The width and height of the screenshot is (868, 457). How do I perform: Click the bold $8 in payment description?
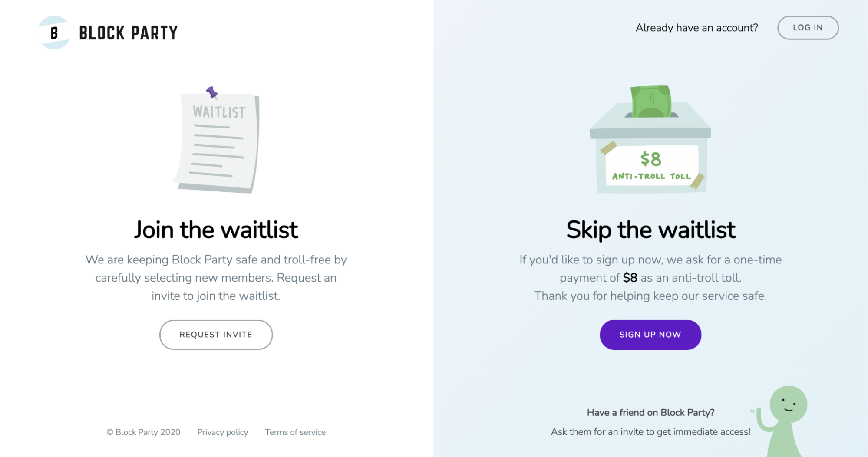tap(630, 278)
